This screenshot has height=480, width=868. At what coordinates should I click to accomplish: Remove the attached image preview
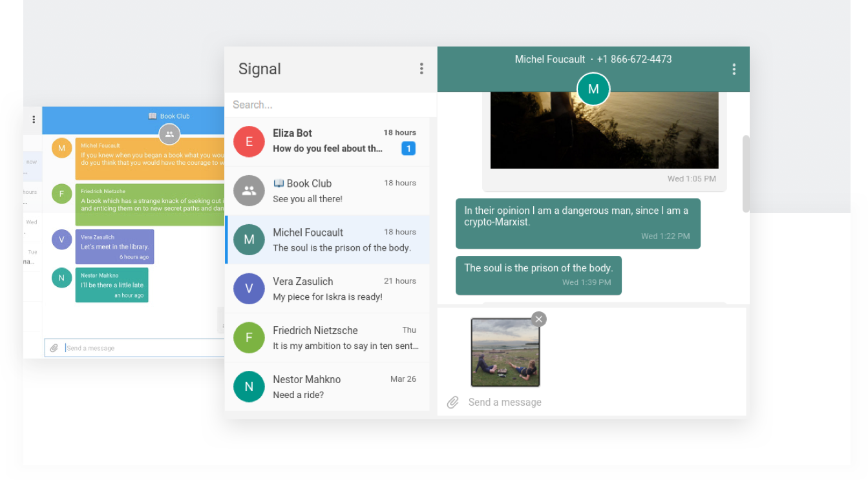[538, 318]
